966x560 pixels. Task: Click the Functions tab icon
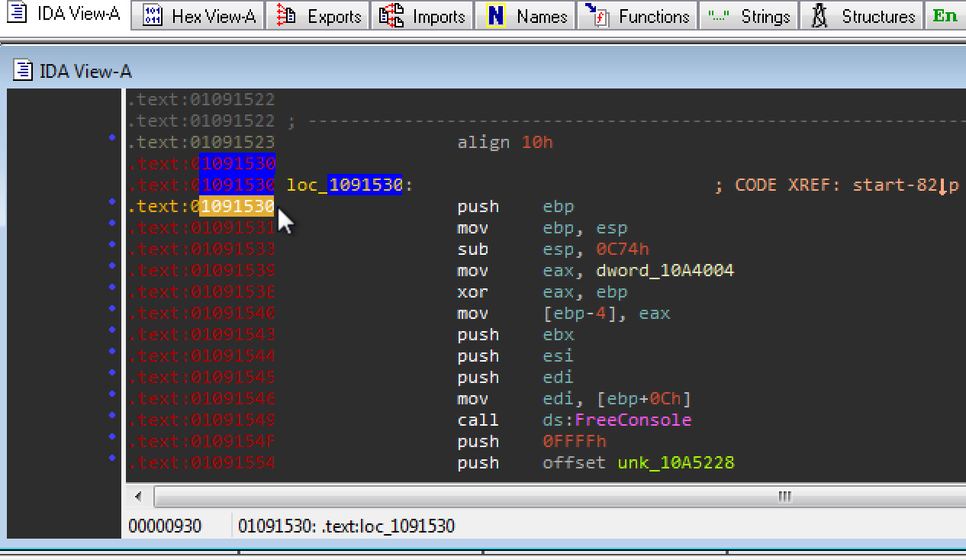point(596,16)
